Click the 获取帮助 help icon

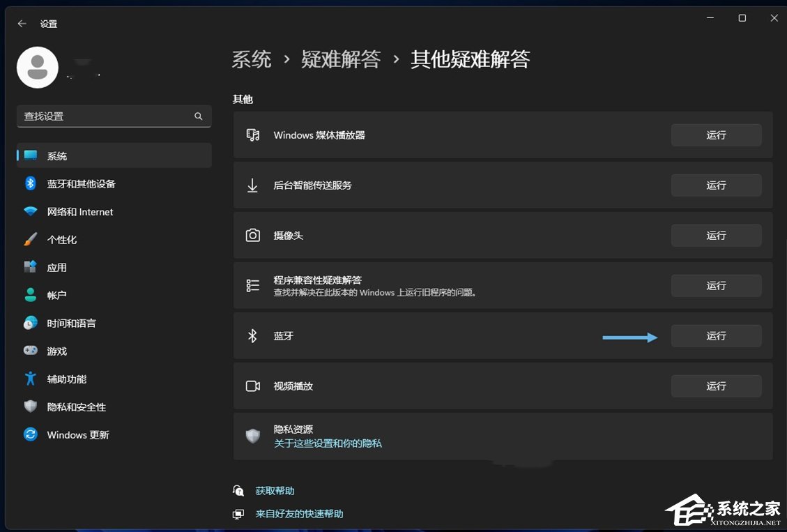point(238,490)
